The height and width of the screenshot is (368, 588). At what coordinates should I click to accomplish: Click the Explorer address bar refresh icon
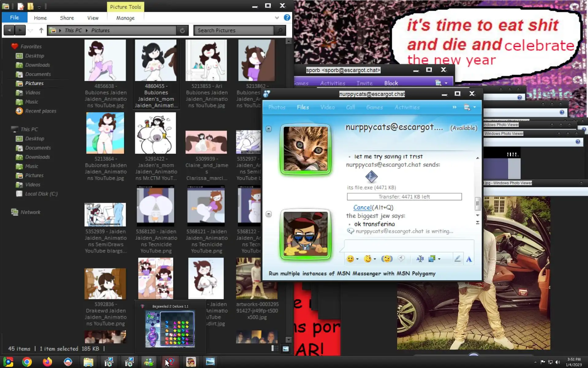pyautogui.click(x=182, y=30)
